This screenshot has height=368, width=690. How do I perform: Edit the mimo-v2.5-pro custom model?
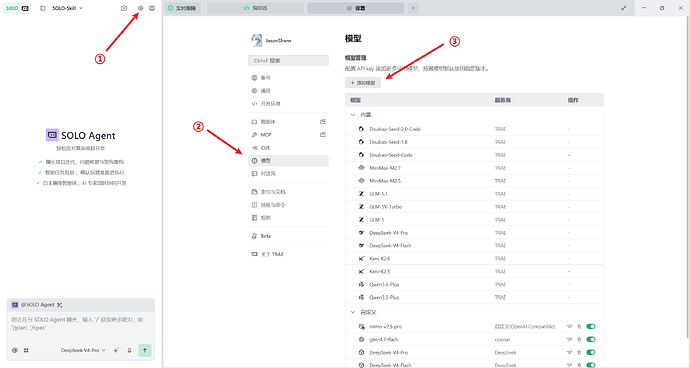click(x=569, y=327)
